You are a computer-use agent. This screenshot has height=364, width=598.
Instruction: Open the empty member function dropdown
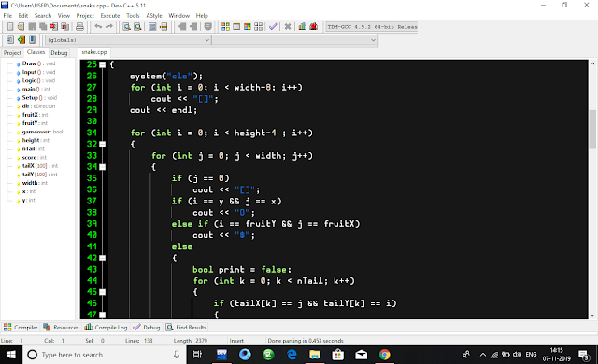(x=294, y=40)
